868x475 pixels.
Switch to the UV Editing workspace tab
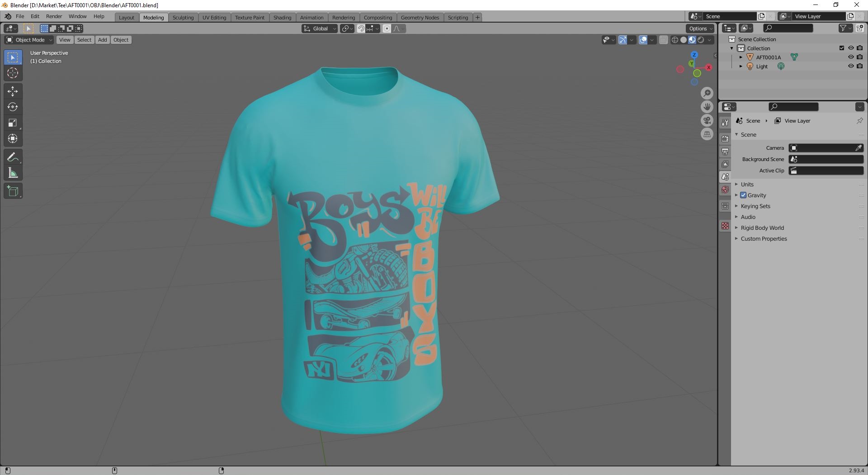(214, 18)
